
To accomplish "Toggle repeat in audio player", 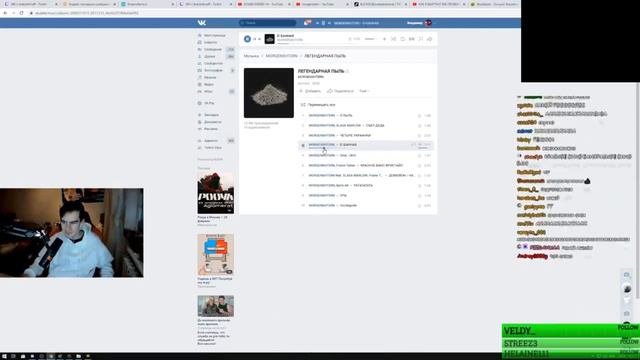I will coord(402,39).
